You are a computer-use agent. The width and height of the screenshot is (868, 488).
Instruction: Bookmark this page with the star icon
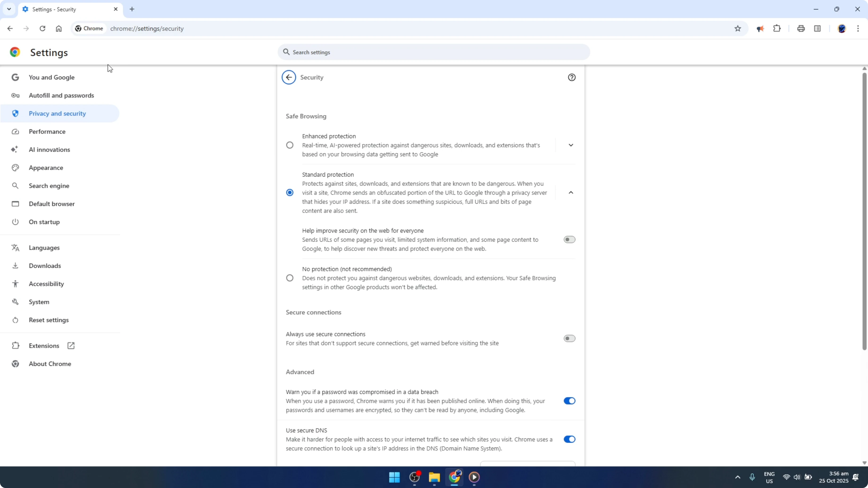click(738, 28)
